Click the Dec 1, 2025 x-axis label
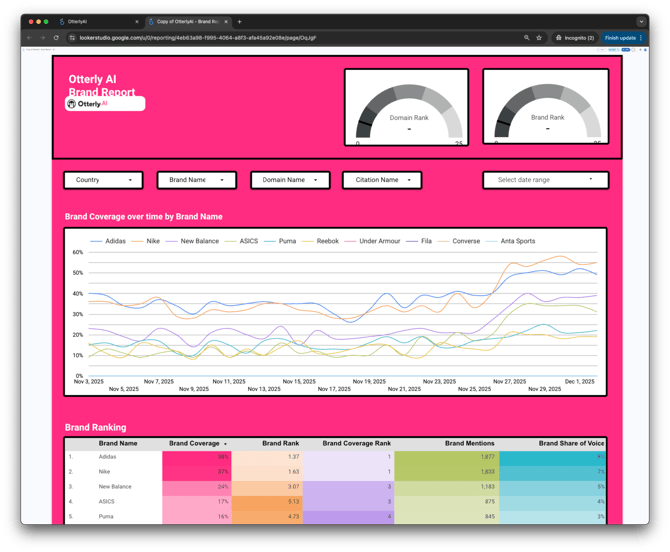This screenshot has height=552, width=670. 579,382
